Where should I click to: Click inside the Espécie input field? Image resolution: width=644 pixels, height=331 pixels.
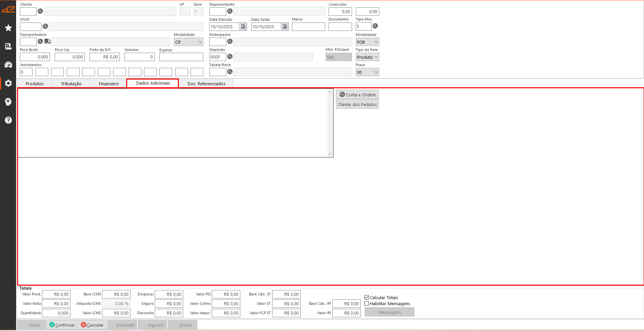pos(181,57)
